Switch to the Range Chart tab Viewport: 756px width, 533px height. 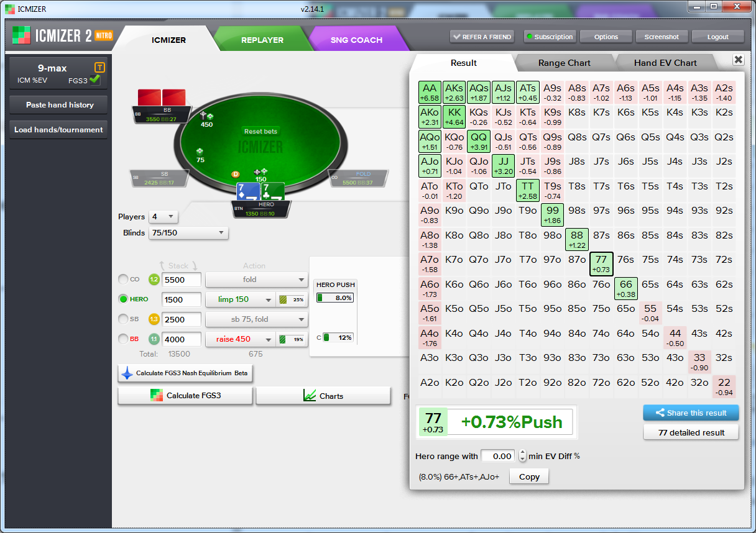(x=565, y=63)
